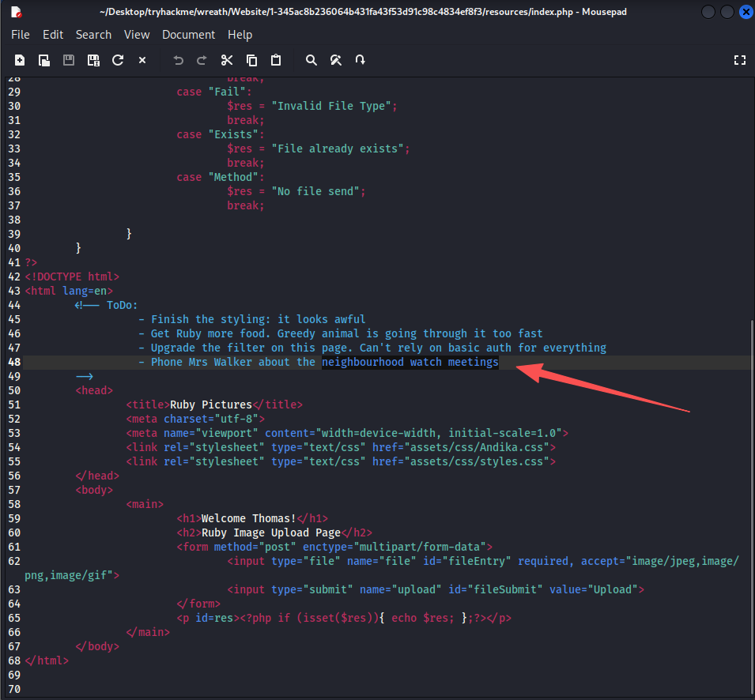Place cursor in the Ruby Pictures title text
755x700 pixels.
pos(210,405)
